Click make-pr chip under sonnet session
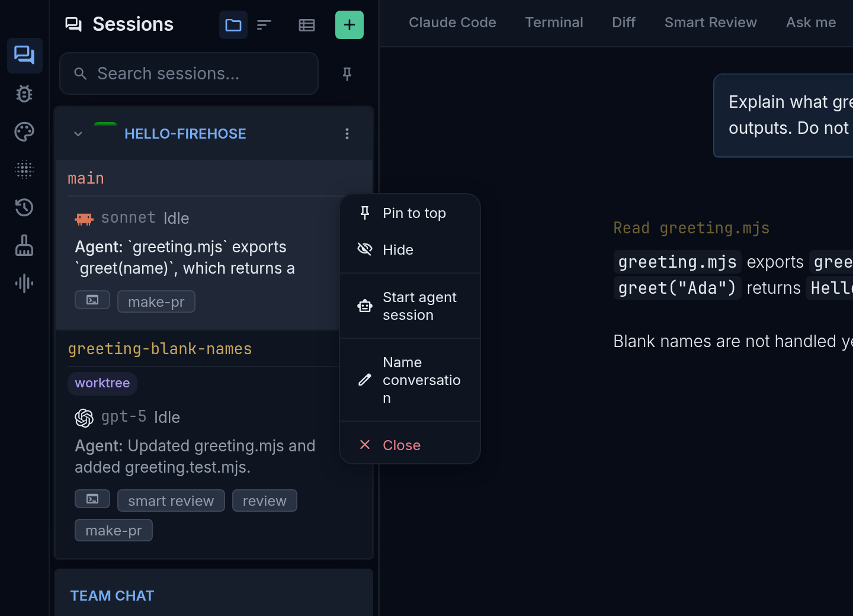This screenshot has height=616, width=853. [x=156, y=301]
